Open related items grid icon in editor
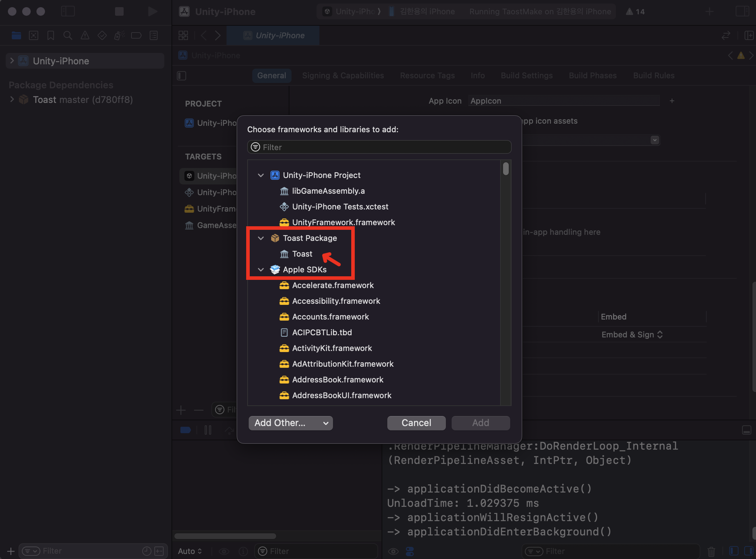The height and width of the screenshot is (559, 756). pyautogui.click(x=183, y=35)
